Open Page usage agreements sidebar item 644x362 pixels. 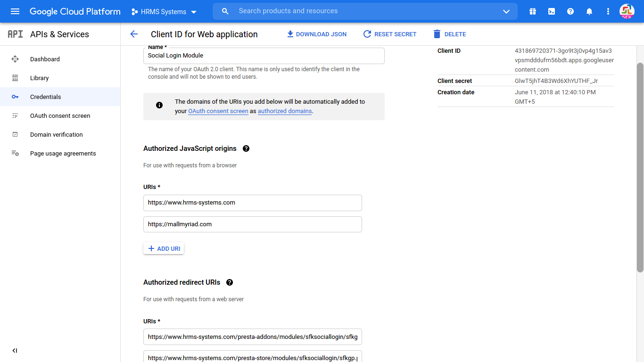pyautogui.click(x=60, y=153)
